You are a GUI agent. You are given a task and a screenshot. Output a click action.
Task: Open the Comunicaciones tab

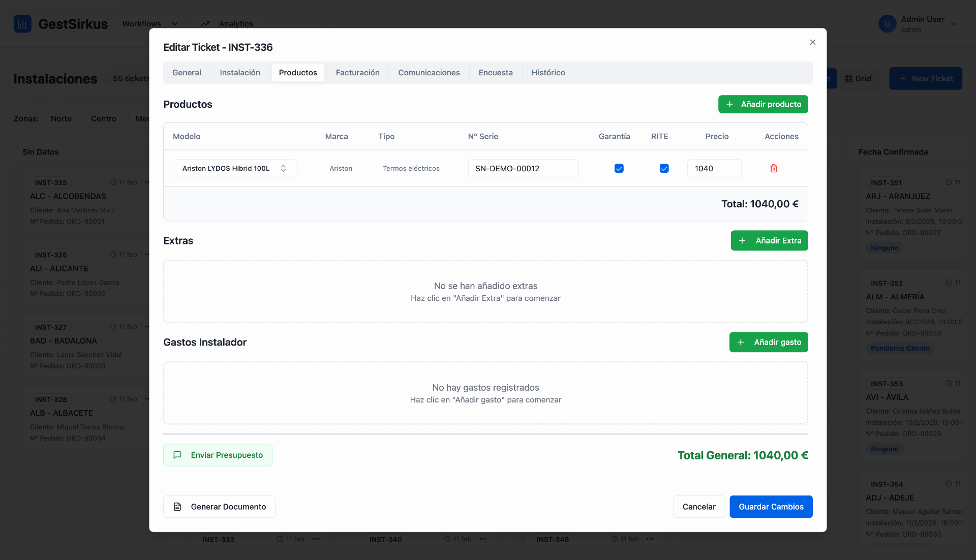pos(429,73)
